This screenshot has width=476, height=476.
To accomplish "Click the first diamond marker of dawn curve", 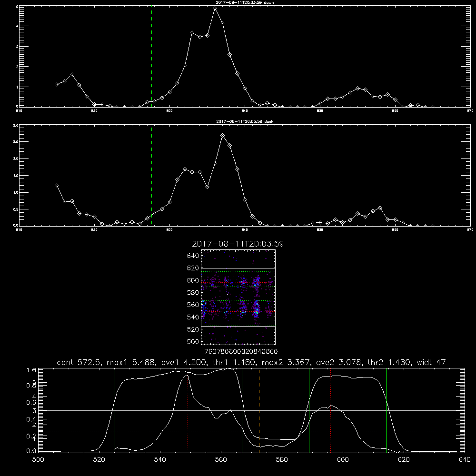I will pyautogui.click(x=57, y=84).
